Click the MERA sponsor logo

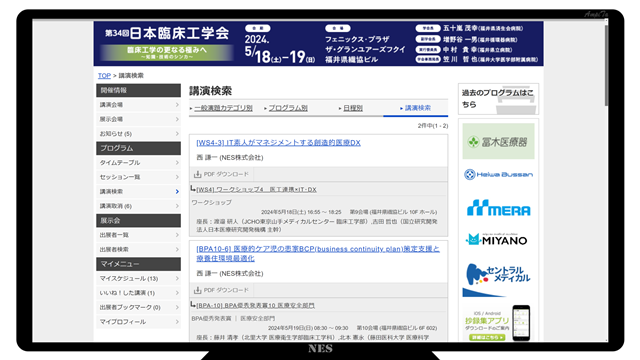point(498,208)
